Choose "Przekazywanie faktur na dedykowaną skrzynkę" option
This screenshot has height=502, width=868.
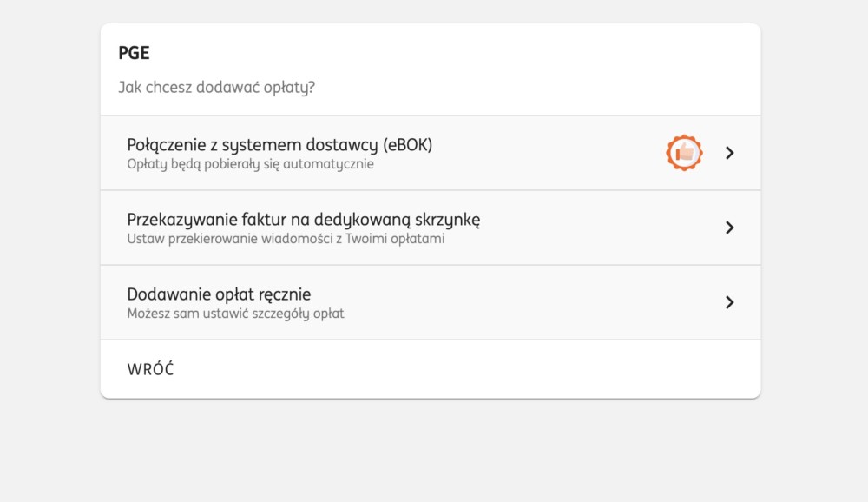click(x=303, y=220)
